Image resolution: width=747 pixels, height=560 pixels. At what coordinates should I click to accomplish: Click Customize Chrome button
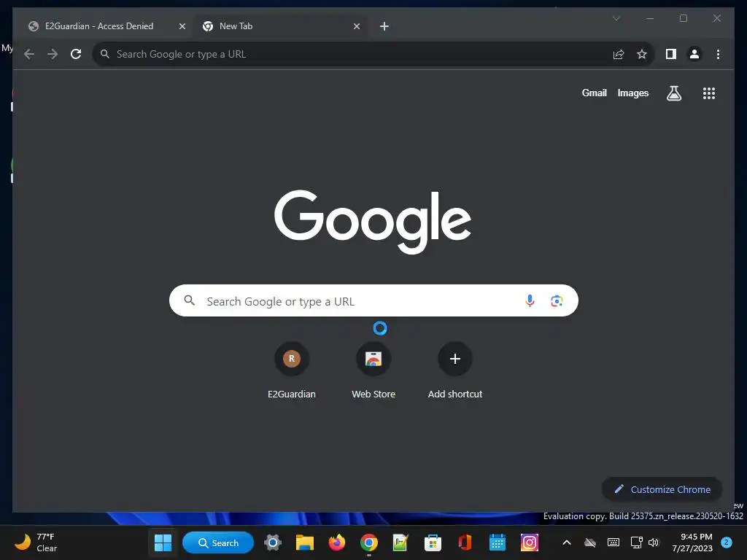(662, 489)
